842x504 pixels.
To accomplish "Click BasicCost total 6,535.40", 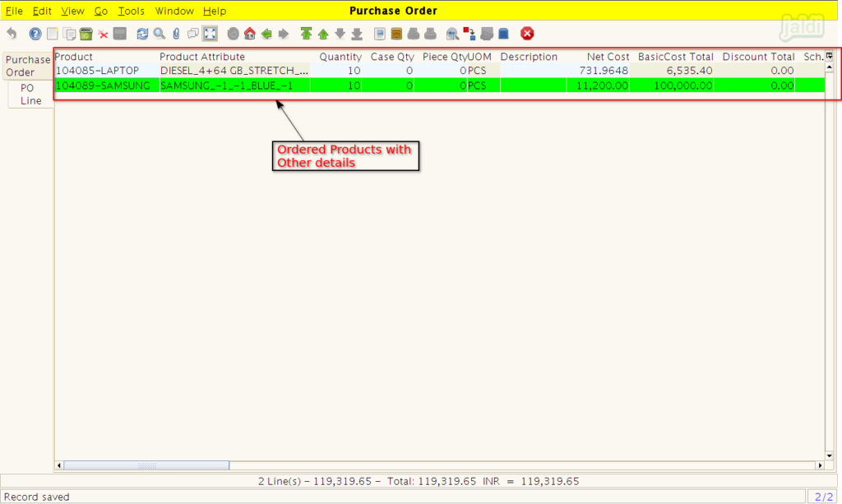I will coord(672,71).
